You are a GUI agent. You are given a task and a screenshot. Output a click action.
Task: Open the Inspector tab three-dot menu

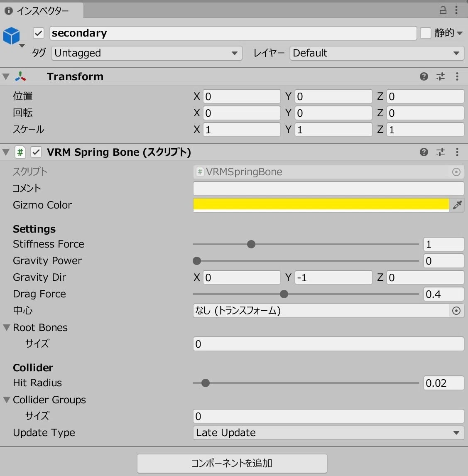pyautogui.click(x=456, y=10)
